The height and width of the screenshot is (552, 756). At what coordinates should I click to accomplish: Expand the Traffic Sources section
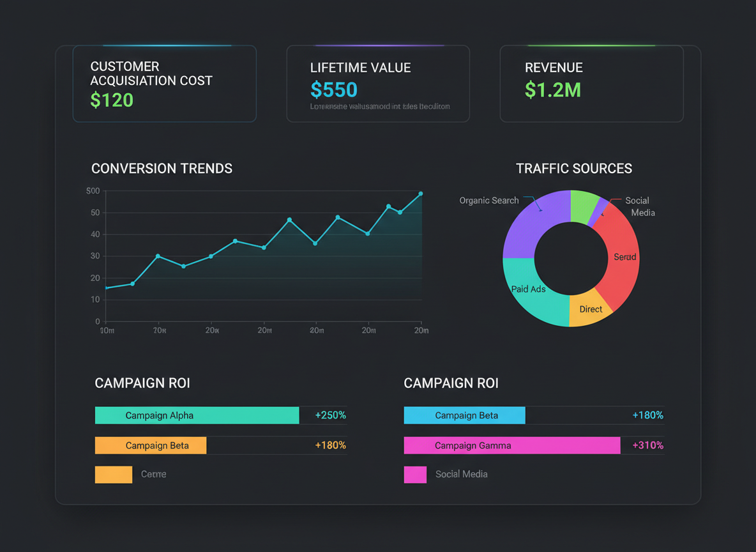tap(574, 168)
